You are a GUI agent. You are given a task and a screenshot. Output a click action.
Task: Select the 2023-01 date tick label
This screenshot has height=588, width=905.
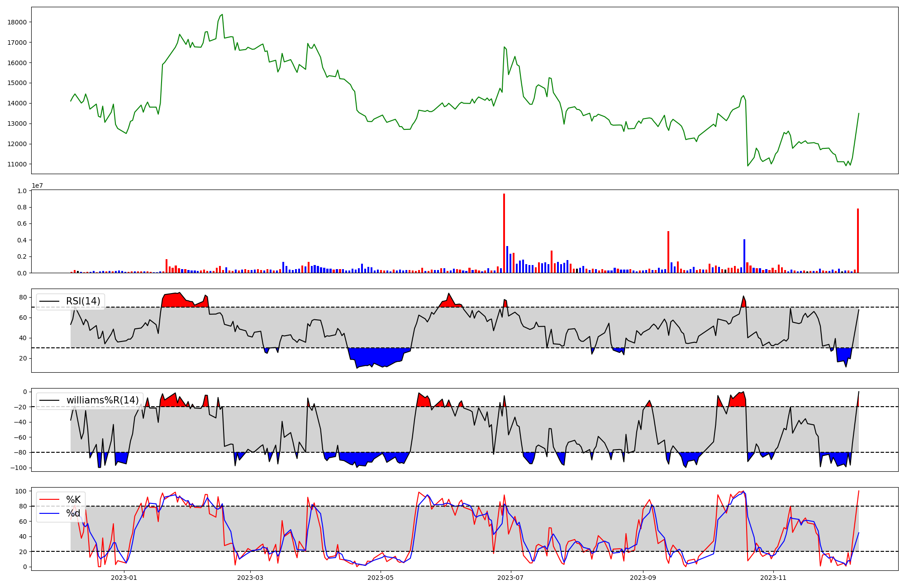tap(124, 578)
